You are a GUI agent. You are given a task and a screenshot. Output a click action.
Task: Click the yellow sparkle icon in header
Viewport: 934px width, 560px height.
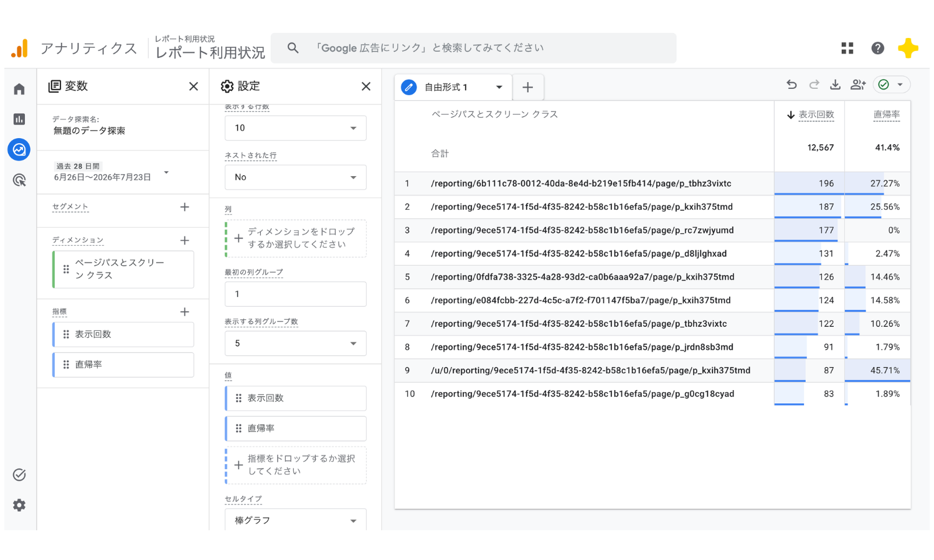tap(908, 48)
